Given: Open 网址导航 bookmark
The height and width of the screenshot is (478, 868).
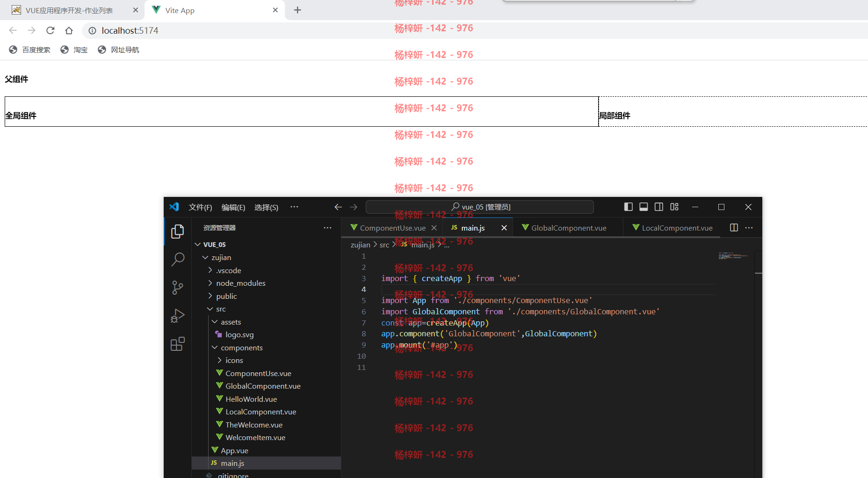Looking at the screenshot, I should [x=119, y=50].
